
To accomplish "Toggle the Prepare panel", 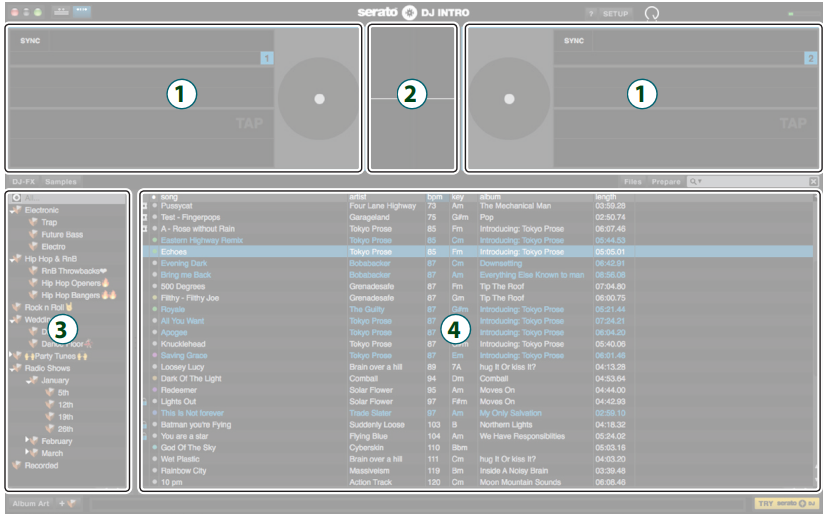I will (666, 181).
